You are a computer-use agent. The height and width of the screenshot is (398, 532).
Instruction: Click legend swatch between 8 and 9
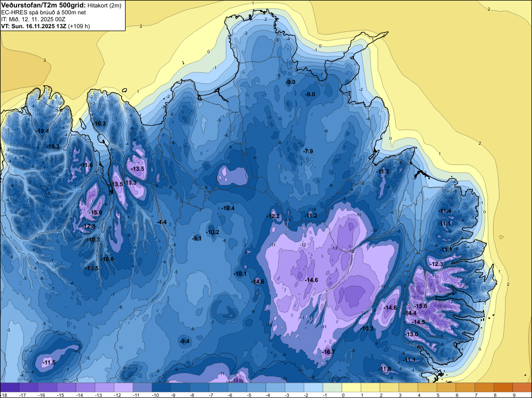coord(503,387)
